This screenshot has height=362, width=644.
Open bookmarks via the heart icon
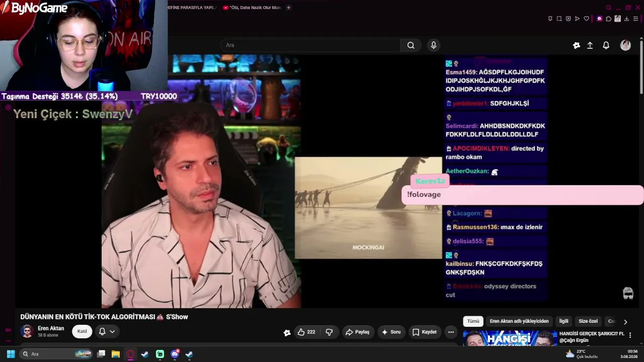586,19
